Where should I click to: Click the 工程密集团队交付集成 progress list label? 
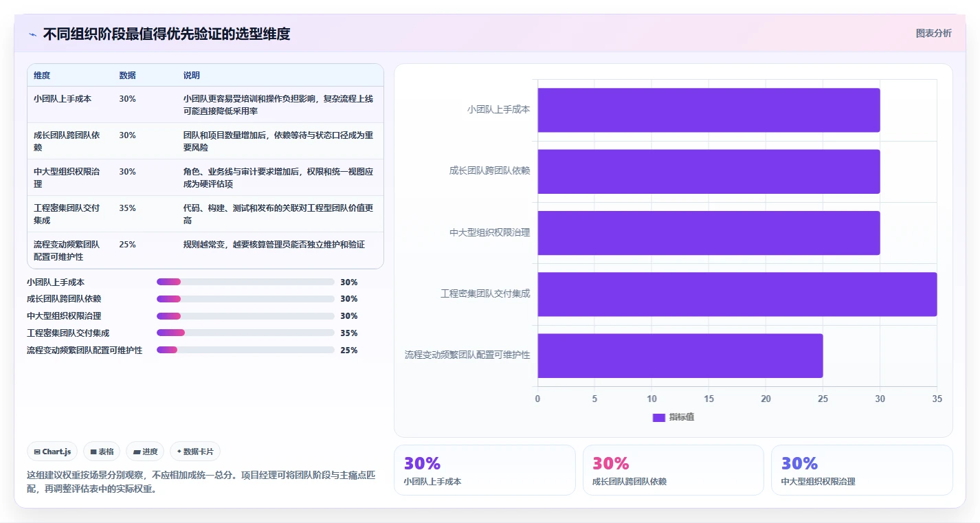click(x=68, y=333)
